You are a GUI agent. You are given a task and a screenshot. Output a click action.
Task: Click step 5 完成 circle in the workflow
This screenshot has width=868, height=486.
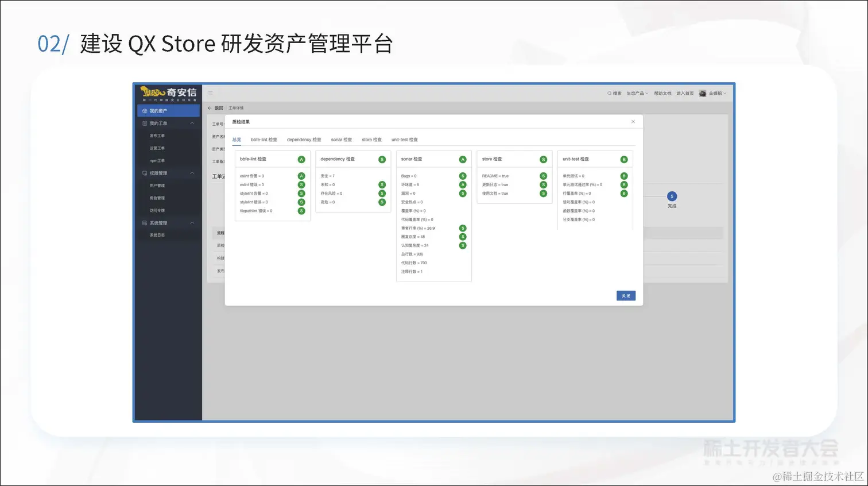(x=672, y=196)
